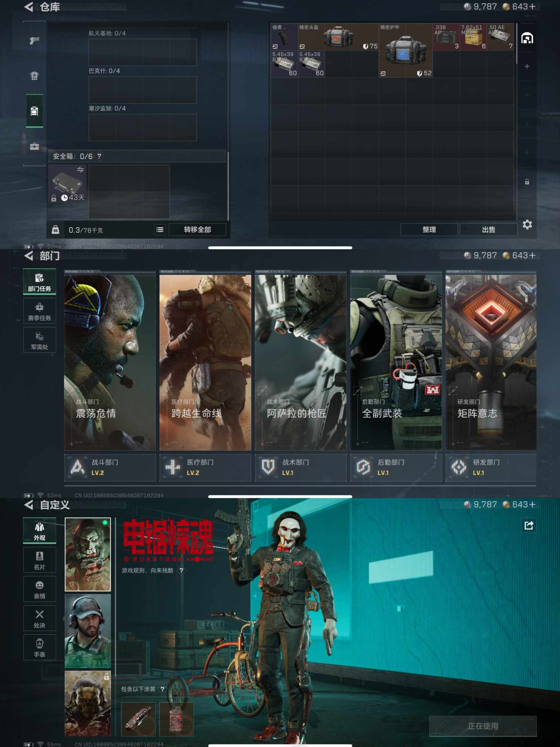Choose the locked gold skull operator skin

88,703
